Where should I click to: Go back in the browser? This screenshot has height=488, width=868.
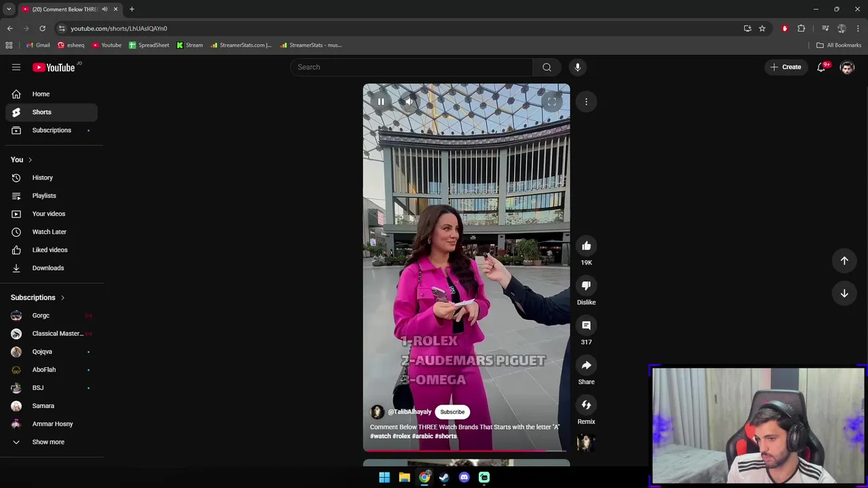pyautogui.click(x=9, y=28)
